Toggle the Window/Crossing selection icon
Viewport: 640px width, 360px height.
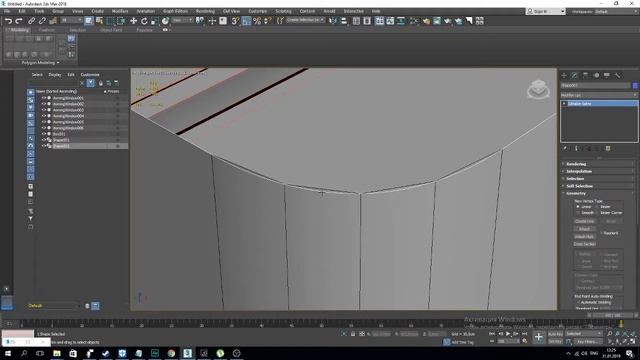121,21
